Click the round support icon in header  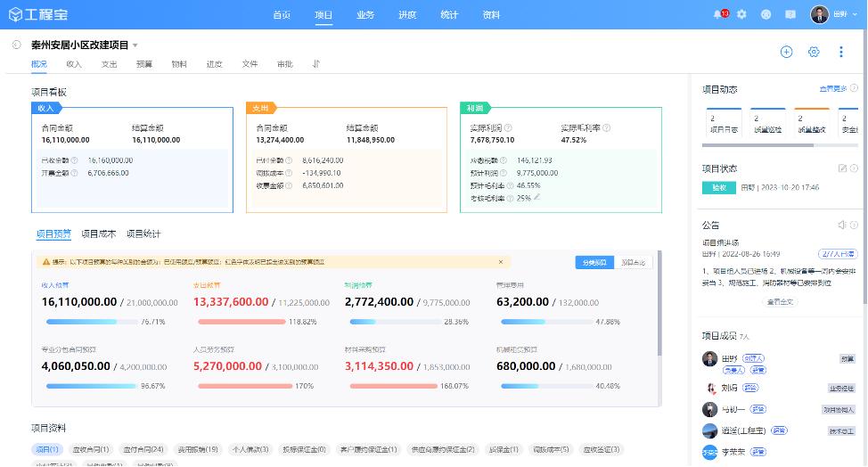pyautogui.click(x=766, y=15)
